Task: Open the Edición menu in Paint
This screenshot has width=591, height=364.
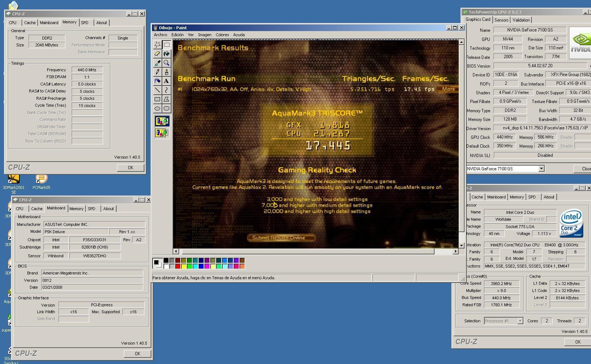Action: click(x=178, y=35)
